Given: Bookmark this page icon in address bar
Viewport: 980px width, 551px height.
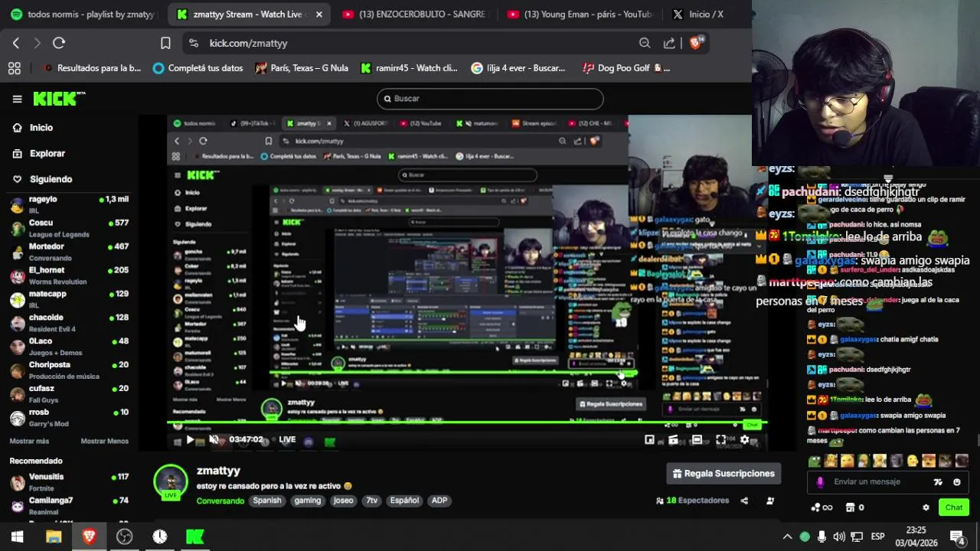Looking at the screenshot, I should [165, 43].
